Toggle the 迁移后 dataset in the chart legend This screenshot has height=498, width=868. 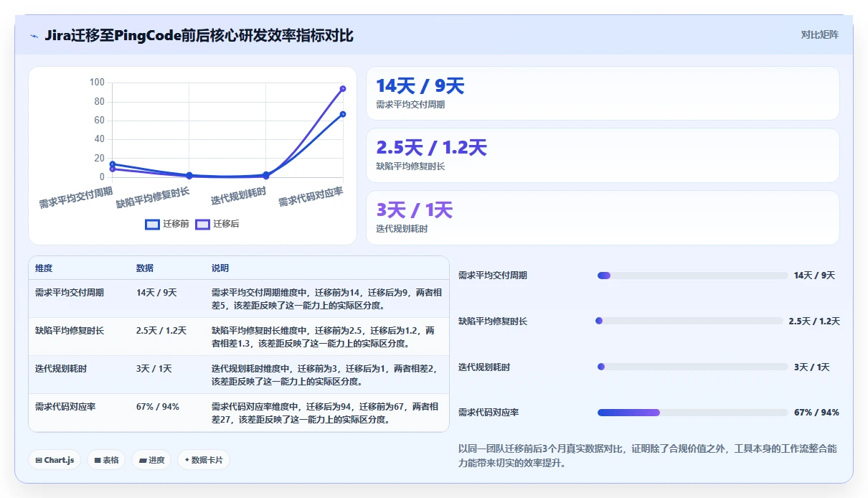click(217, 224)
